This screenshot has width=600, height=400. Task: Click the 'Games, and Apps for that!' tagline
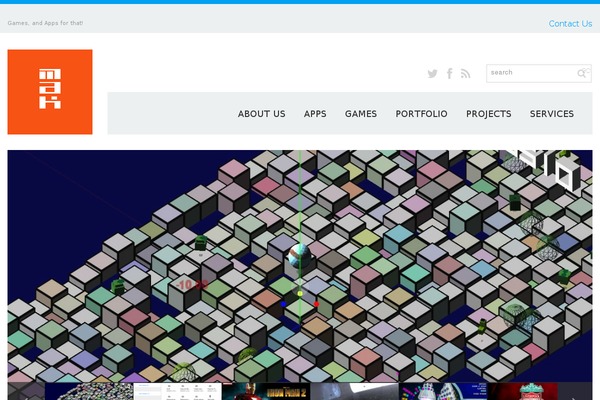point(45,23)
